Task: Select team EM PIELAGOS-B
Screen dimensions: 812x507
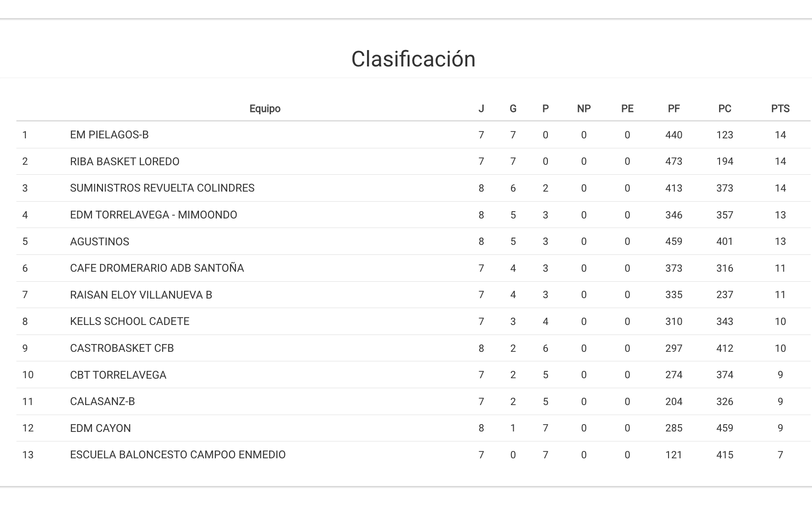Action: click(109, 135)
